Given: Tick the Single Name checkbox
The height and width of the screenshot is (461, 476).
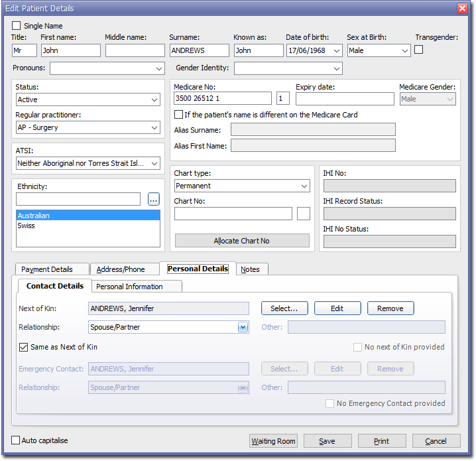Looking at the screenshot, I should (17, 26).
